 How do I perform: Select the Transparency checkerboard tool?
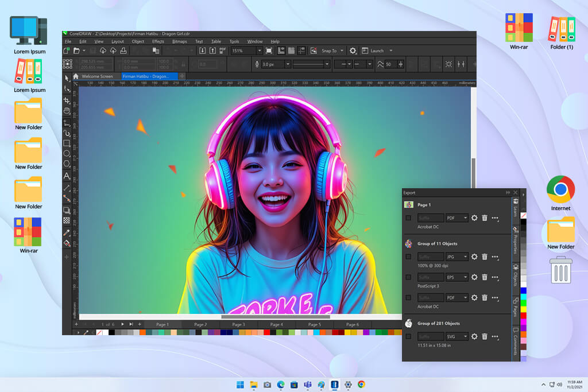67,220
